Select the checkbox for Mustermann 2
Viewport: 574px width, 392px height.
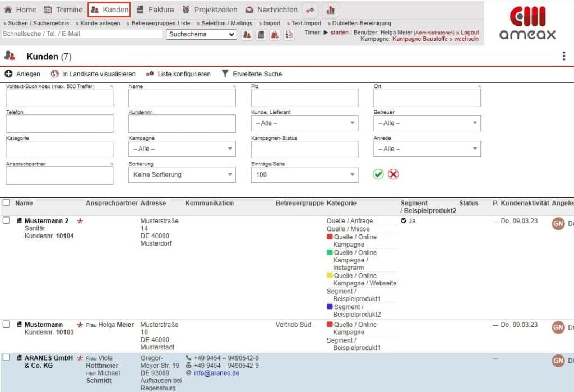pyautogui.click(x=6, y=220)
